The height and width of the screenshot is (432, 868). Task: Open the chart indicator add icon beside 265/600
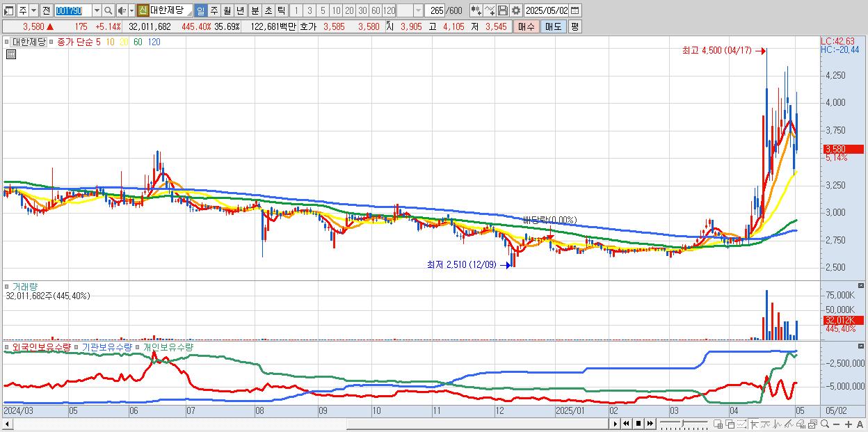point(476,10)
